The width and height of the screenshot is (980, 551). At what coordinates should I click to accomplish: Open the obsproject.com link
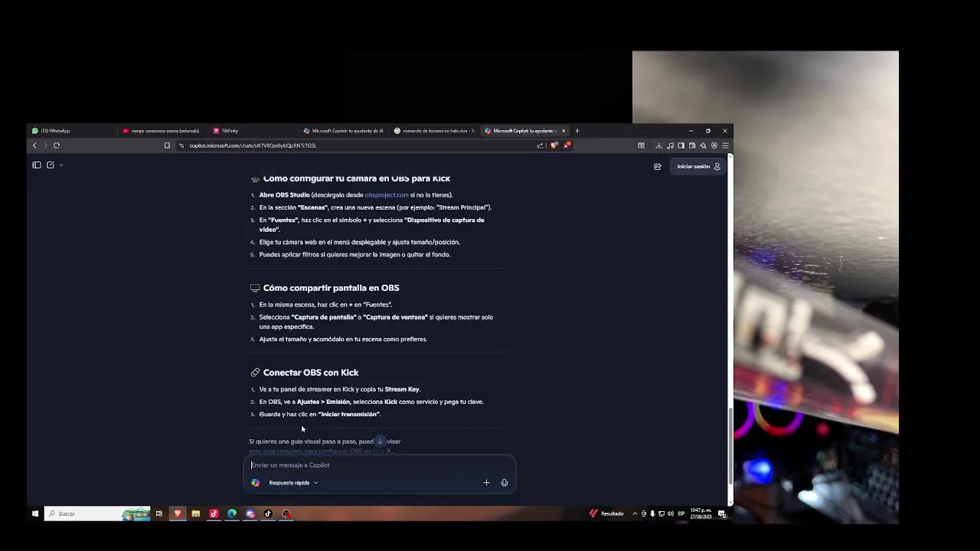(x=387, y=195)
